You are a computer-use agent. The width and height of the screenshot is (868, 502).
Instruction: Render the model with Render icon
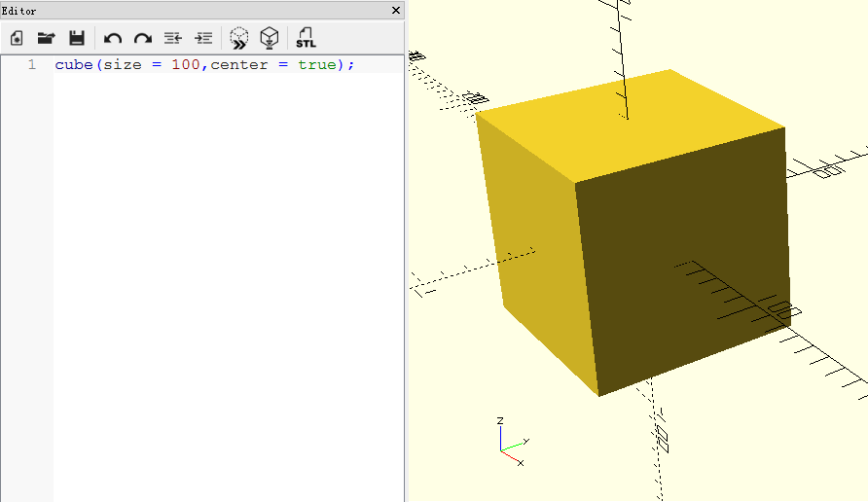pyautogui.click(x=270, y=38)
